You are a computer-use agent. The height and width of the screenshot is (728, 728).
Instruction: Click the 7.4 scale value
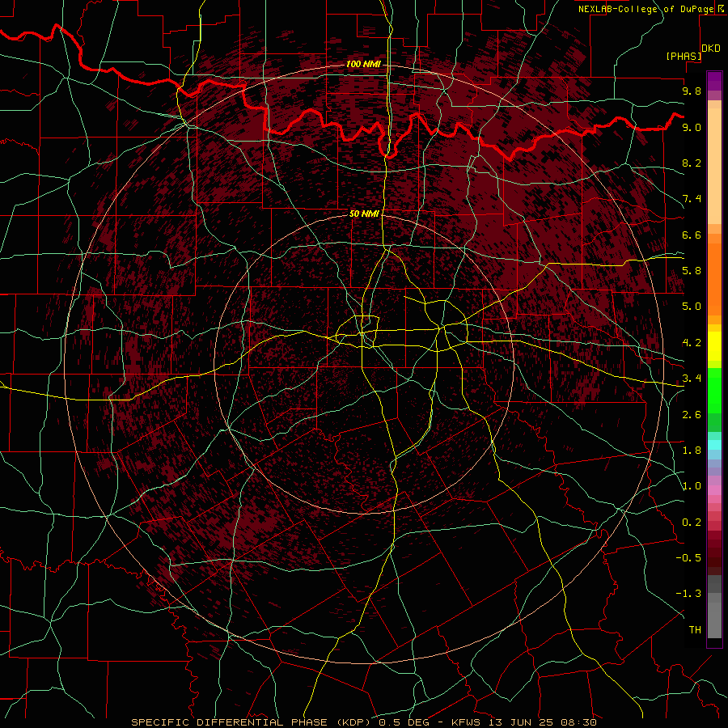click(692, 199)
